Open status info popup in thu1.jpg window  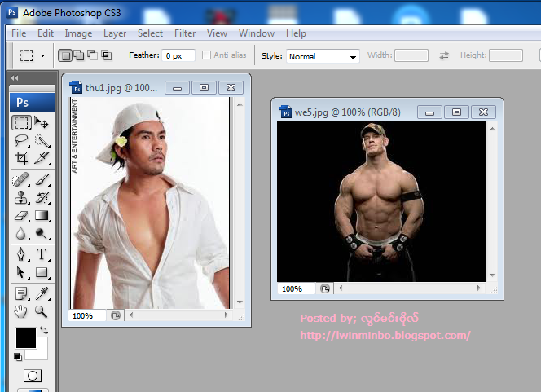pos(115,315)
